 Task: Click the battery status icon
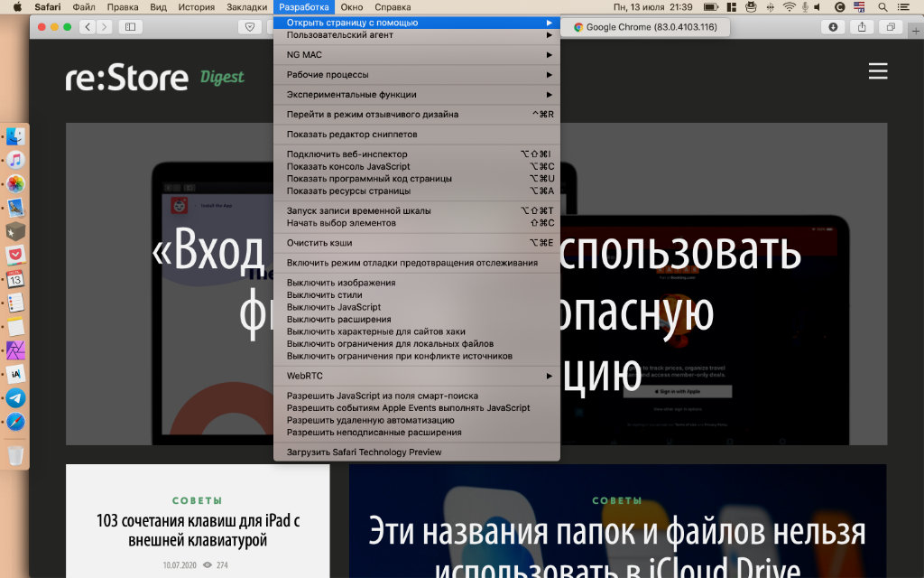tap(711, 7)
